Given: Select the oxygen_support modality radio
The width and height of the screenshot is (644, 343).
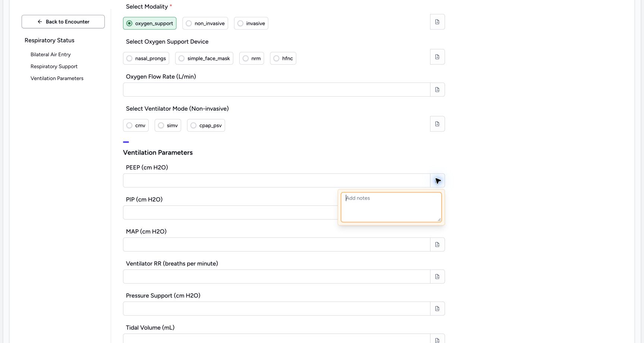Looking at the screenshot, I should click(x=150, y=23).
